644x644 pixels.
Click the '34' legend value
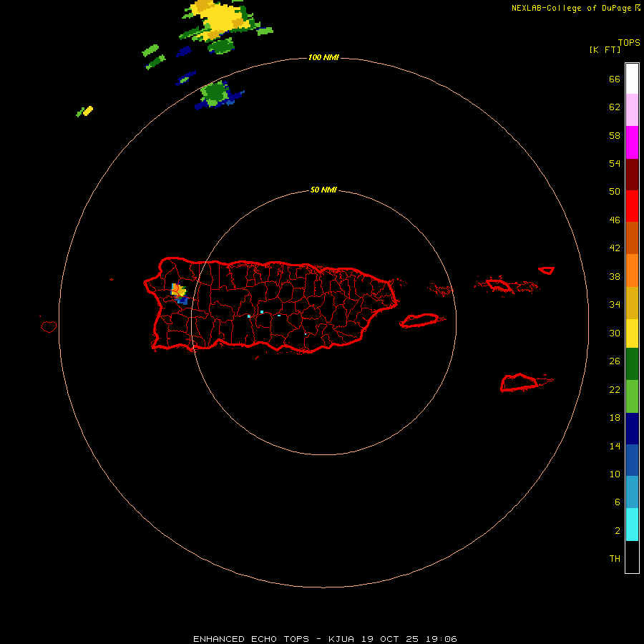[615, 305]
